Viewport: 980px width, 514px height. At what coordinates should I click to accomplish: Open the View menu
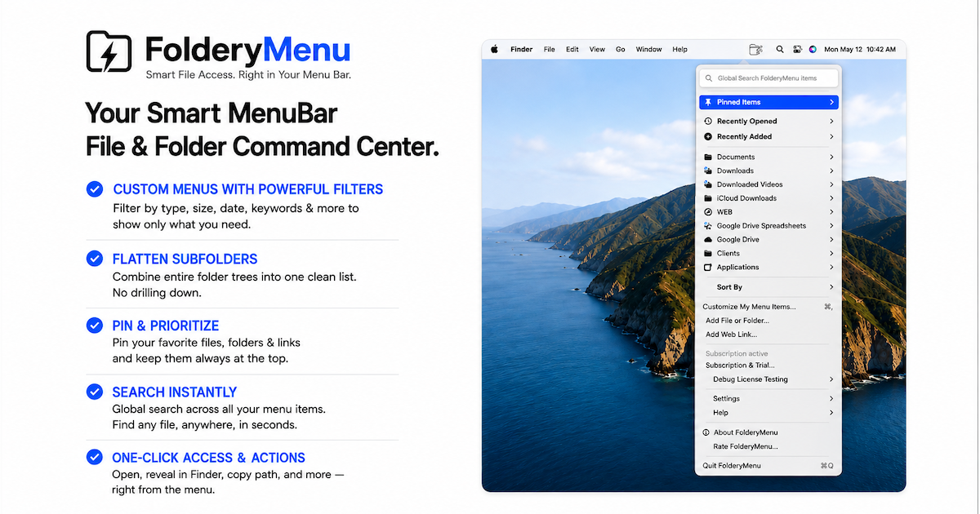[x=597, y=49]
